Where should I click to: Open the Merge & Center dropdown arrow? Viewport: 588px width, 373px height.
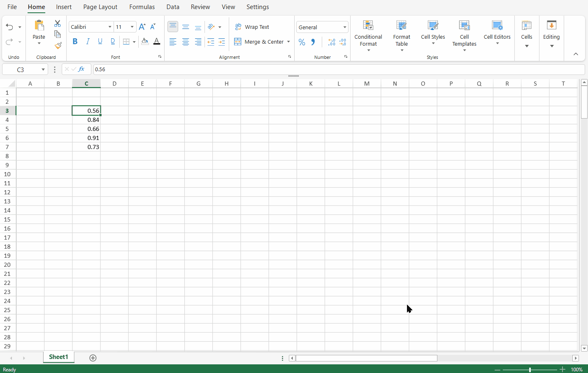pyautogui.click(x=288, y=42)
